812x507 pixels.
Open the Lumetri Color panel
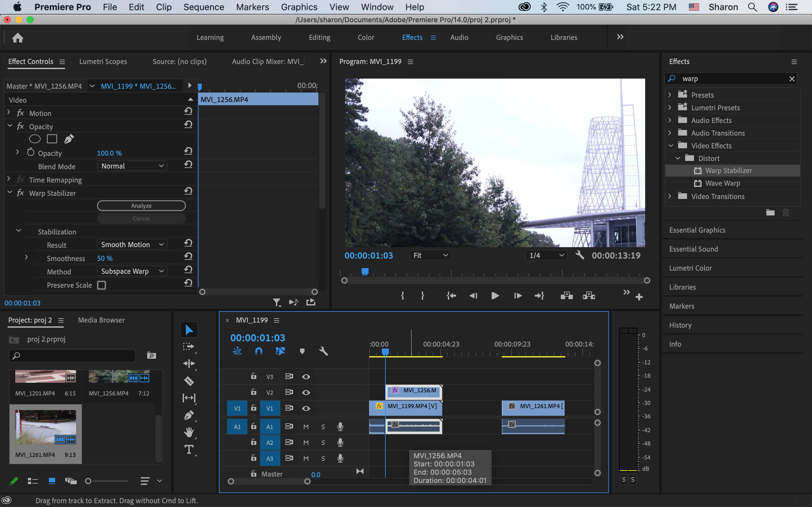tap(691, 267)
